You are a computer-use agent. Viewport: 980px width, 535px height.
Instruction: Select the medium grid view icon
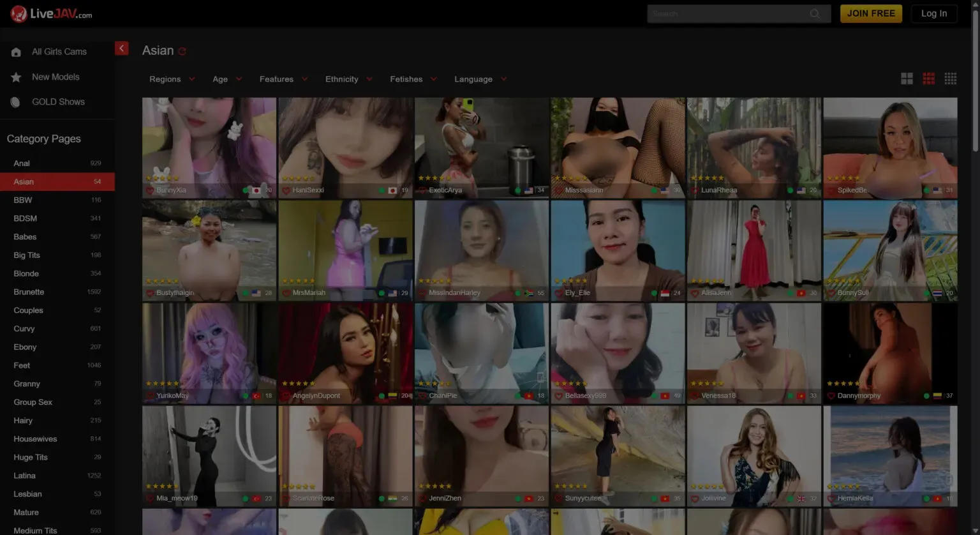click(928, 79)
